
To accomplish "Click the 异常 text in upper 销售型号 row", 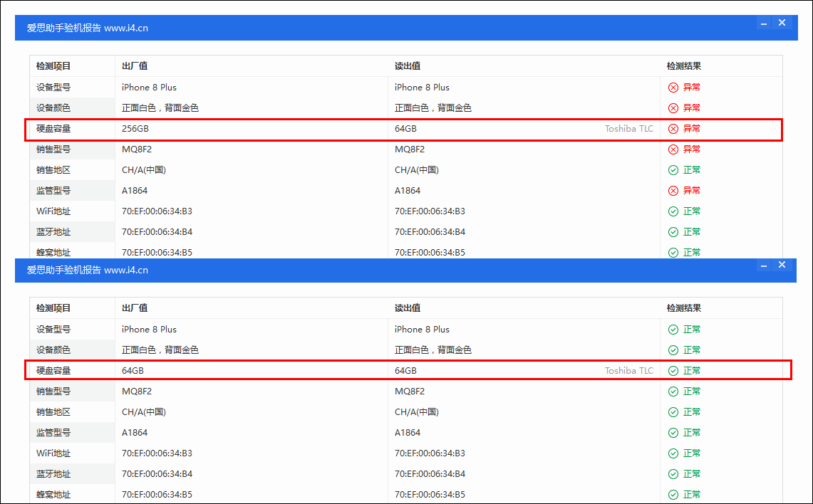I will point(692,149).
